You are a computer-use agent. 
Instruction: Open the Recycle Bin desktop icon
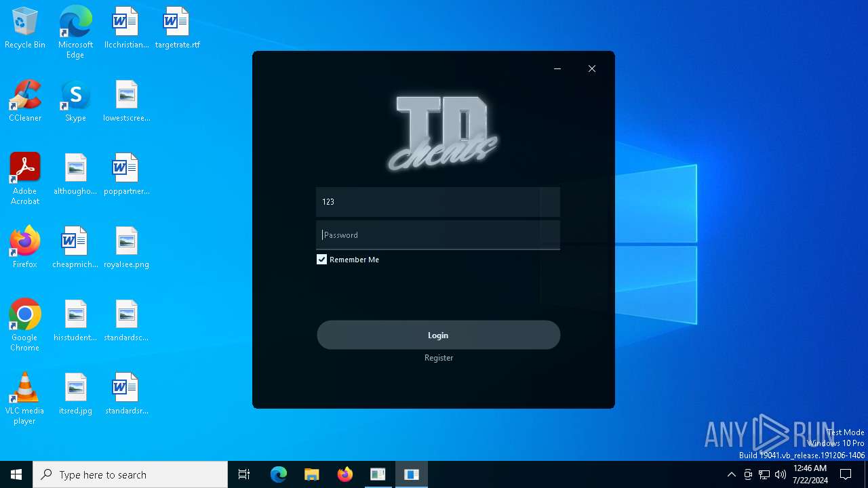tap(25, 28)
